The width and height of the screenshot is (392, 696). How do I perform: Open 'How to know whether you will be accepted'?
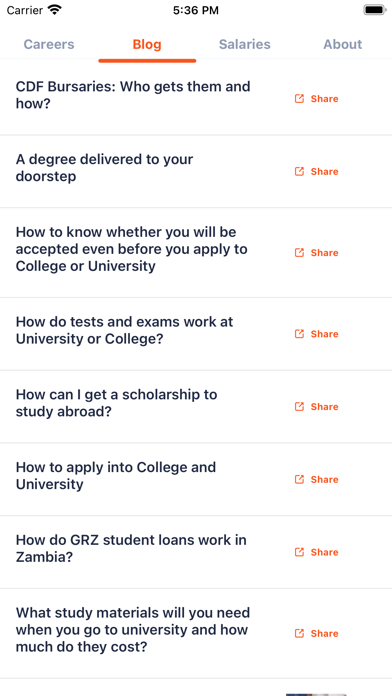(131, 249)
